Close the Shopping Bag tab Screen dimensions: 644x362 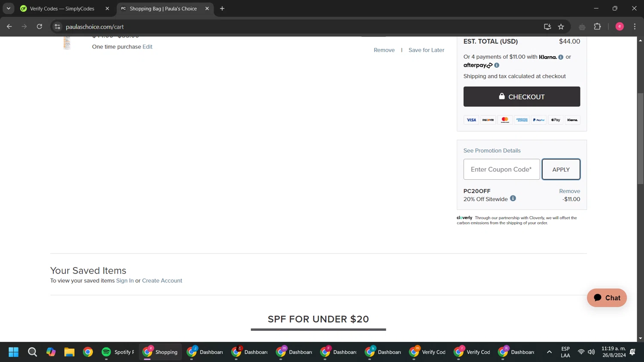click(207, 9)
